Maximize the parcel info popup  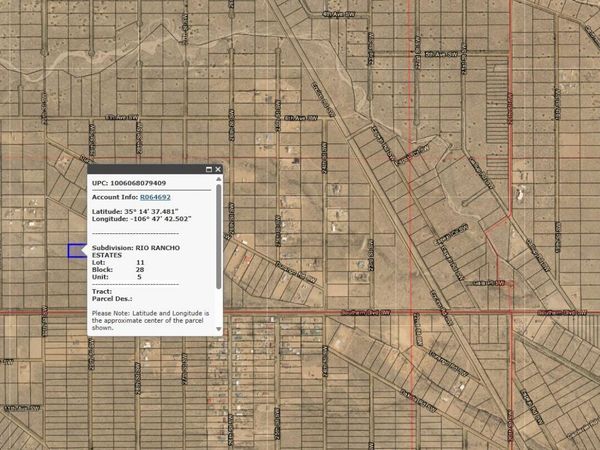click(x=209, y=170)
